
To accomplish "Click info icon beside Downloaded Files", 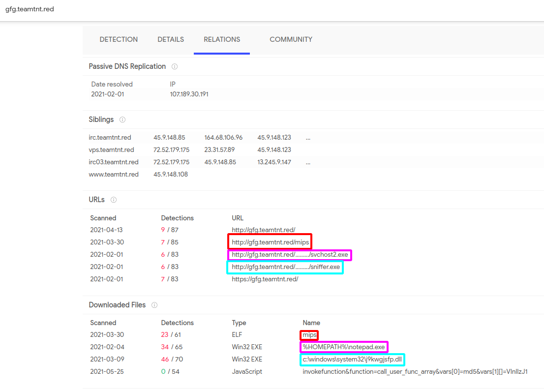I will (154, 305).
